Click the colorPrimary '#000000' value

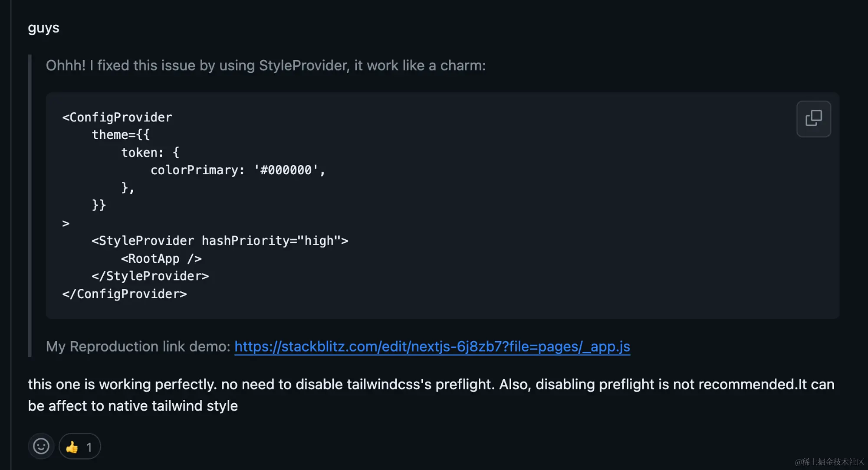[x=286, y=170]
